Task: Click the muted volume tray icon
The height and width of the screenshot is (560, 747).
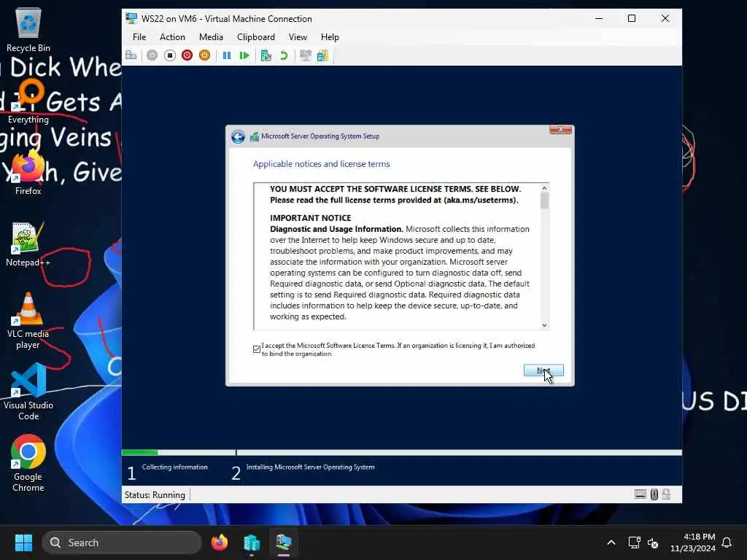Action: tap(653, 542)
